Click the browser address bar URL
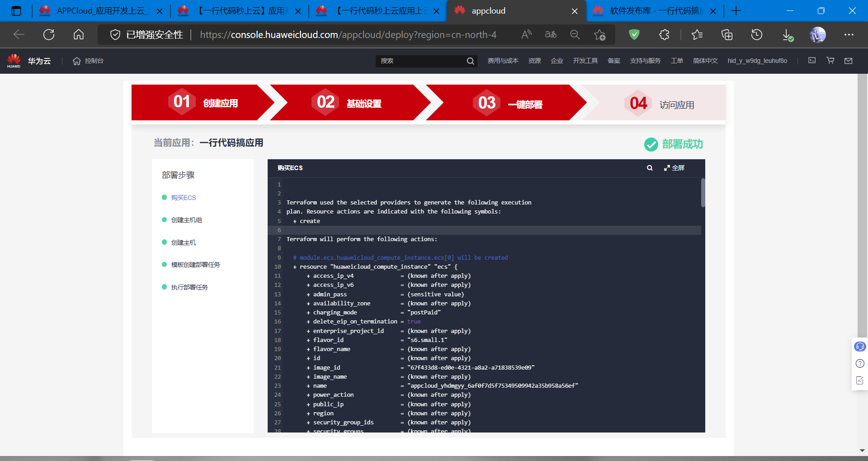This screenshot has height=461, width=868. (x=348, y=35)
